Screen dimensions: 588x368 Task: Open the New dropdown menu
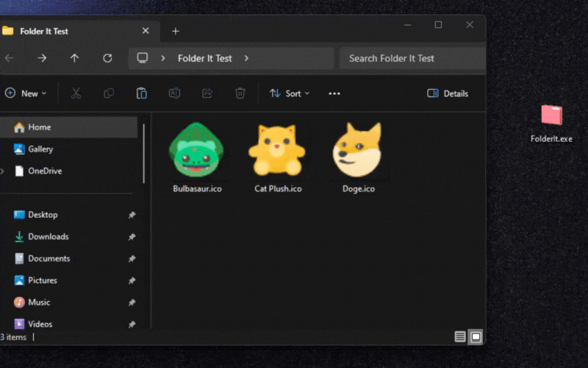pyautogui.click(x=26, y=93)
